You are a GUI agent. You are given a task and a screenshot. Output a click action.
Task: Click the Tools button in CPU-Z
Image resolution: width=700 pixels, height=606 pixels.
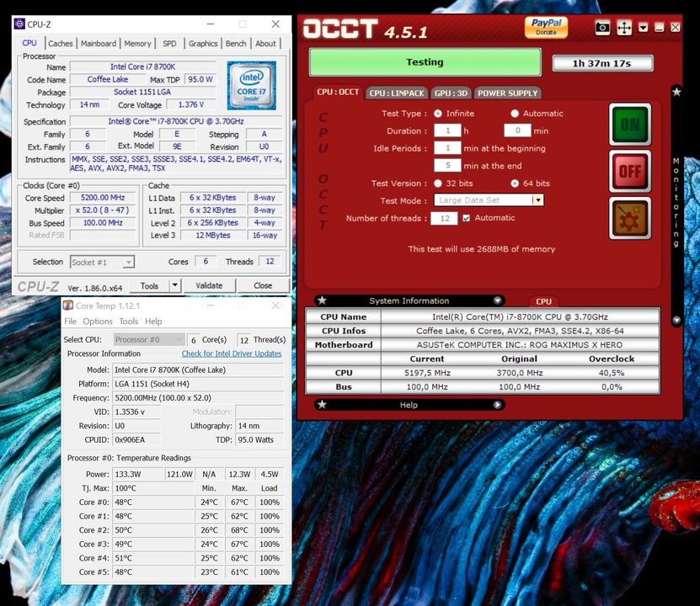tap(149, 286)
